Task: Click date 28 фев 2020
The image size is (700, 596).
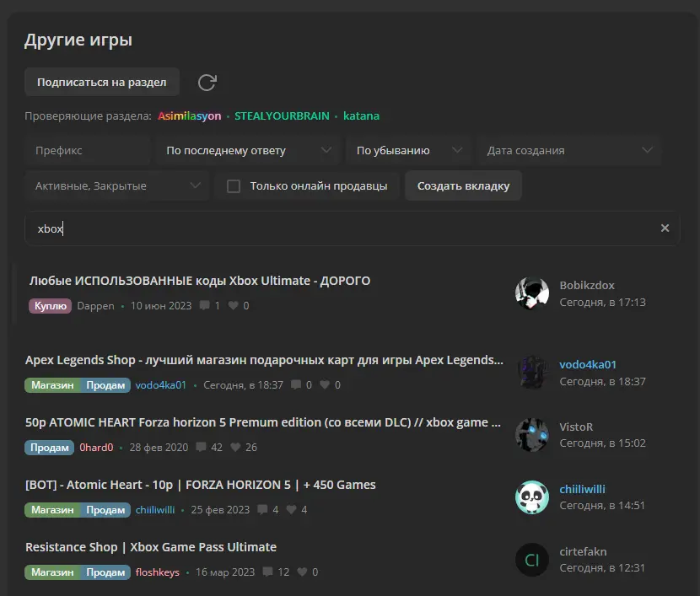Action: tap(159, 448)
